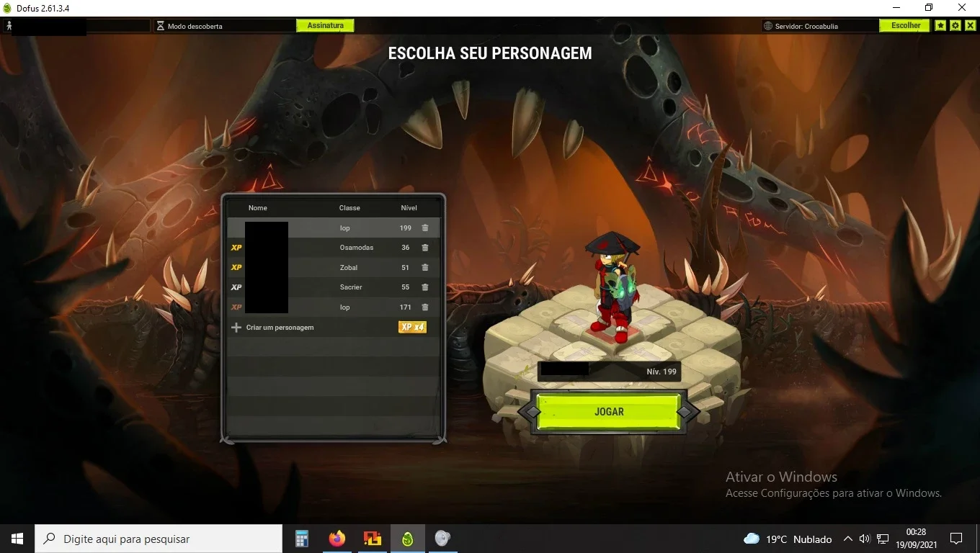Open the Windows Start menu
This screenshot has width=980, height=553.
17,539
